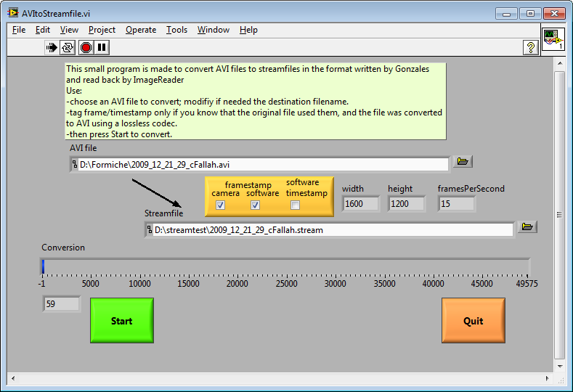Open the Tools menu
The image size is (573, 392).
pos(176,30)
